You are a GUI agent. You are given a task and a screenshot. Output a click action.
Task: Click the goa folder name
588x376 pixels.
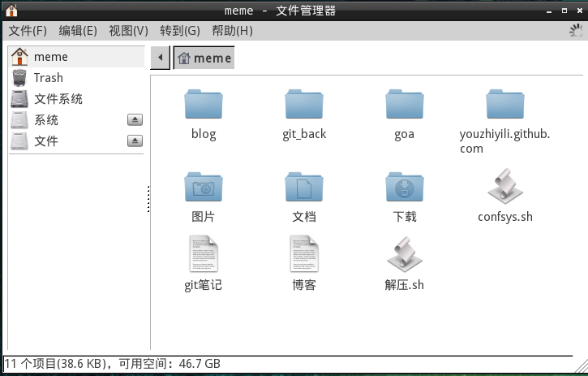point(404,135)
